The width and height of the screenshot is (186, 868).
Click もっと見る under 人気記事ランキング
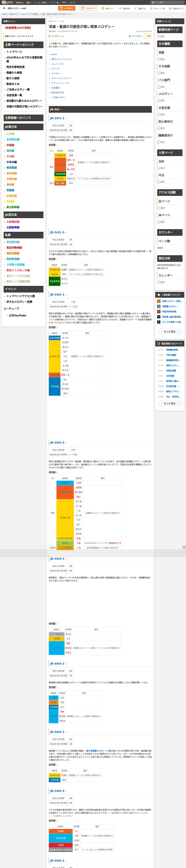click(170, 332)
